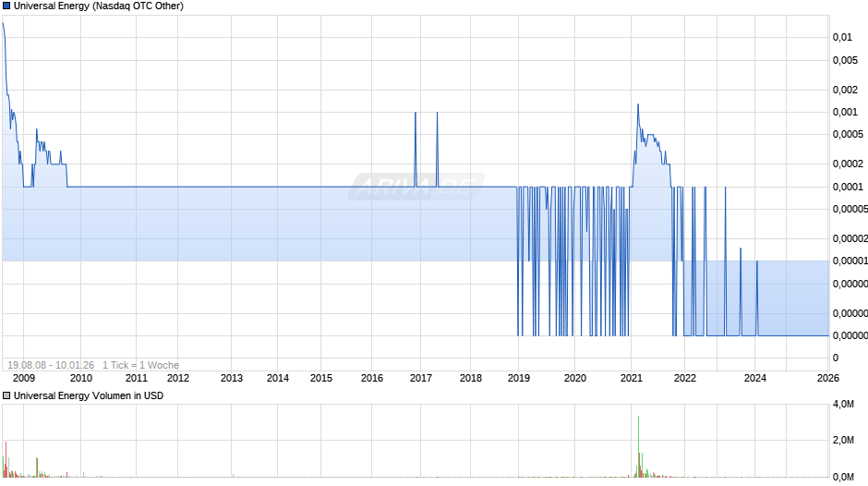Click the 0,0001 price axis label
The height and width of the screenshot is (486, 868).
[x=848, y=187]
